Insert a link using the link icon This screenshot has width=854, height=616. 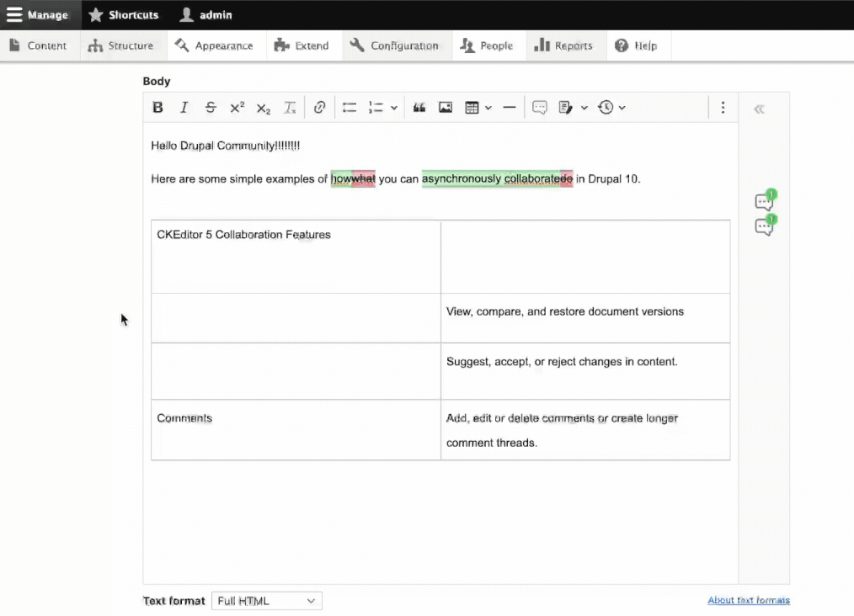(319, 107)
